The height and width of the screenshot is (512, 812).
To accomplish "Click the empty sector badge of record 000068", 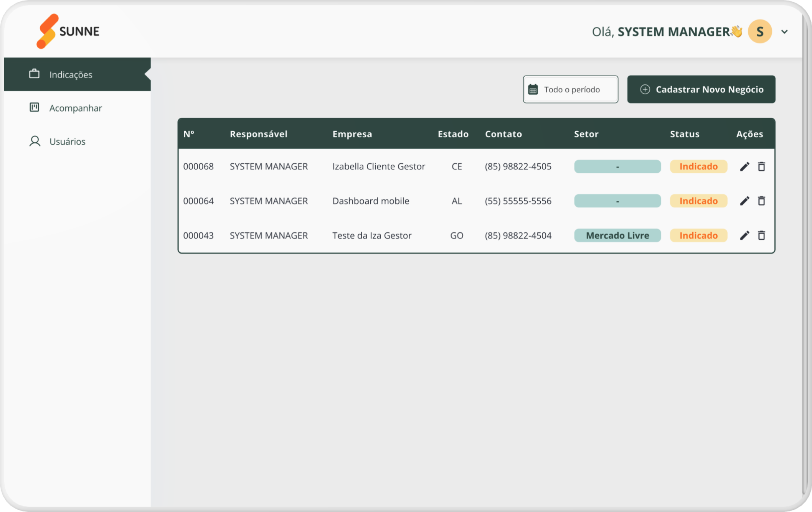I will [x=617, y=166].
